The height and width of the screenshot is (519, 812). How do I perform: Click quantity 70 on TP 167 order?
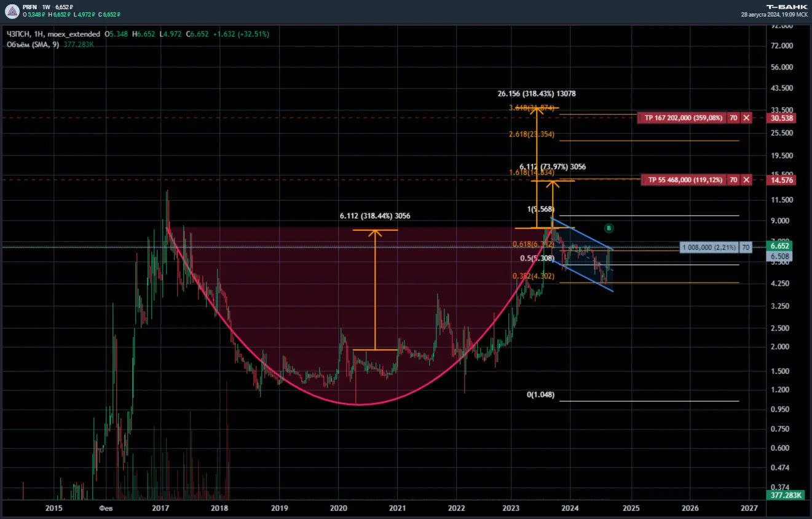click(733, 117)
